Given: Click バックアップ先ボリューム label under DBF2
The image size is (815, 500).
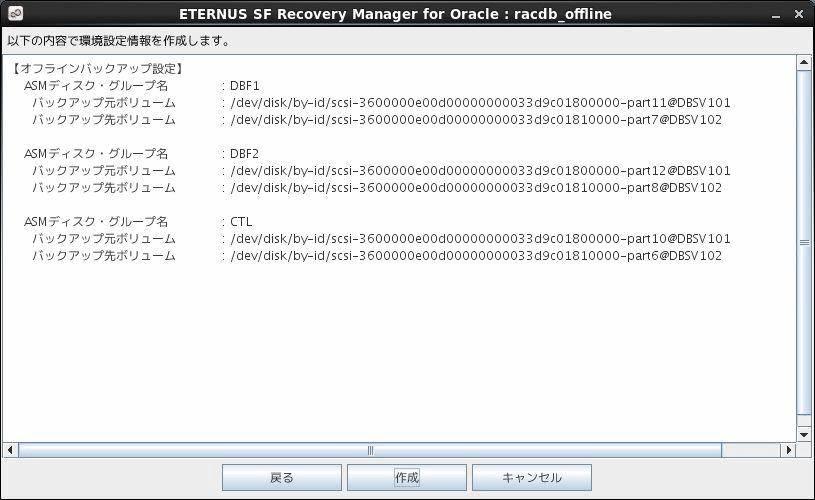Looking at the screenshot, I should click(x=104, y=188).
